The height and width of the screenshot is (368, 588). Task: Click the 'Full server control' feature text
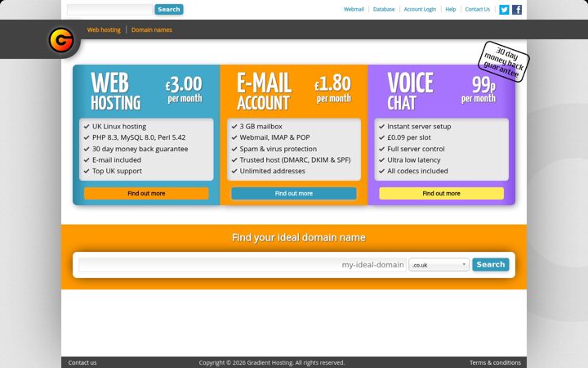pos(416,149)
